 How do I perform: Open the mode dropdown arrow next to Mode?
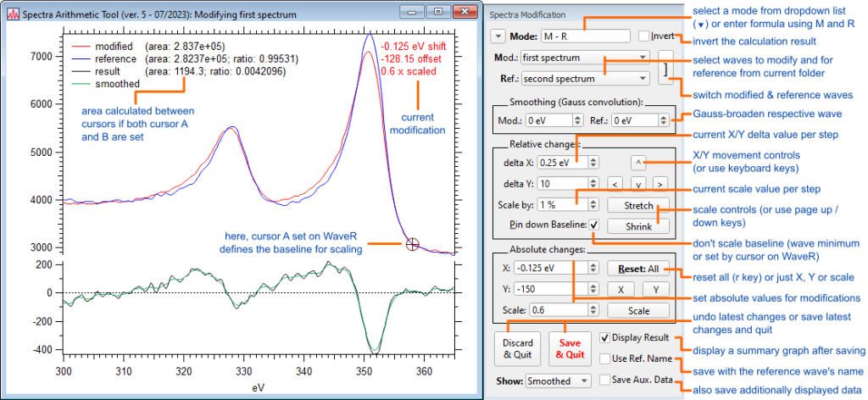coord(498,36)
